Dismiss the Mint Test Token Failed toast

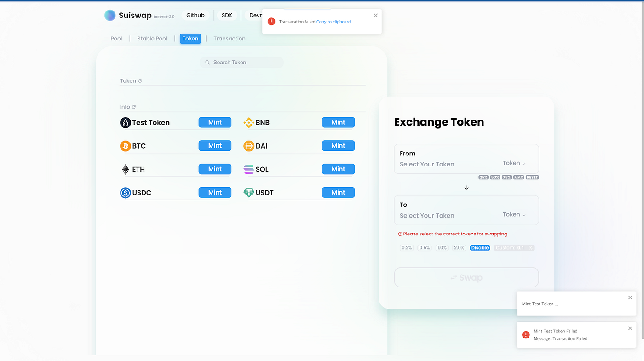[630, 328]
